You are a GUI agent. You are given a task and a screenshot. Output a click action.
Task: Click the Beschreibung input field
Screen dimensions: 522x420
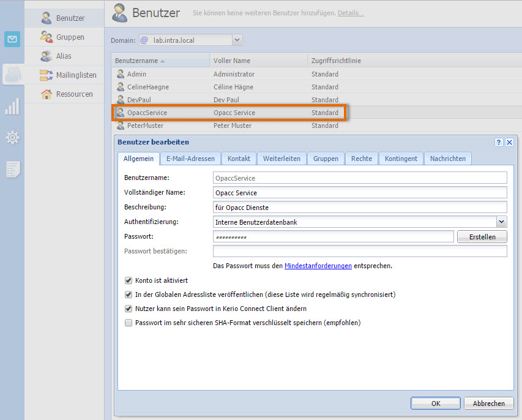(360, 207)
